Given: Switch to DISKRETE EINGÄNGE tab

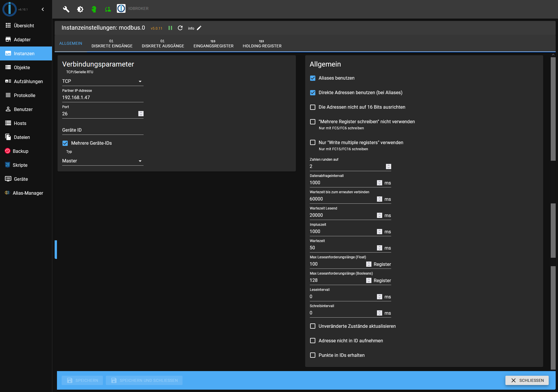Looking at the screenshot, I should click(112, 43).
